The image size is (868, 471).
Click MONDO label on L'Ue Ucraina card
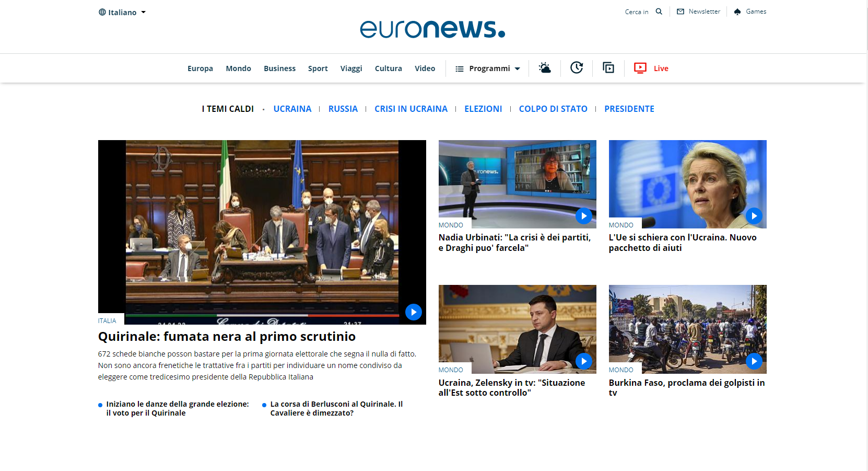coord(621,225)
